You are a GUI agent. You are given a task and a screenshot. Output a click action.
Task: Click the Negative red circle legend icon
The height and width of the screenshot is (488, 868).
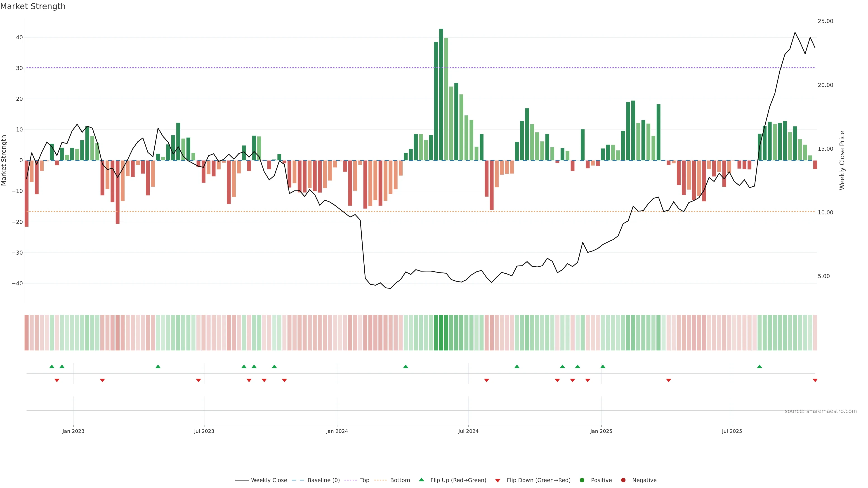(623, 480)
